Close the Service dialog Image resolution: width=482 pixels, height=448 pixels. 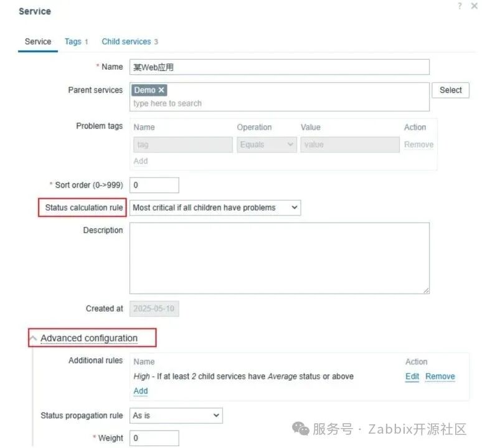[474, 6]
